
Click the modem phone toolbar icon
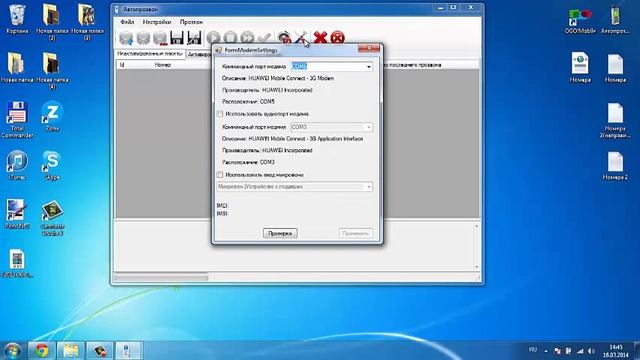284,38
